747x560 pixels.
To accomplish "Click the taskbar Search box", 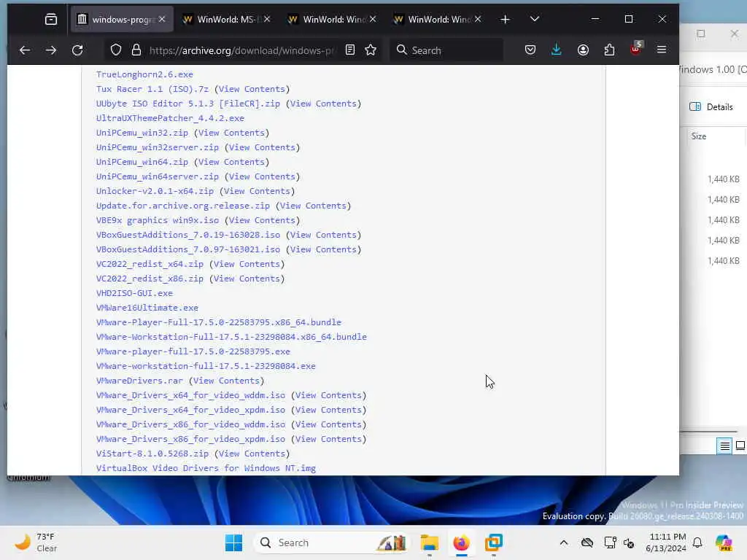I will click(x=333, y=542).
